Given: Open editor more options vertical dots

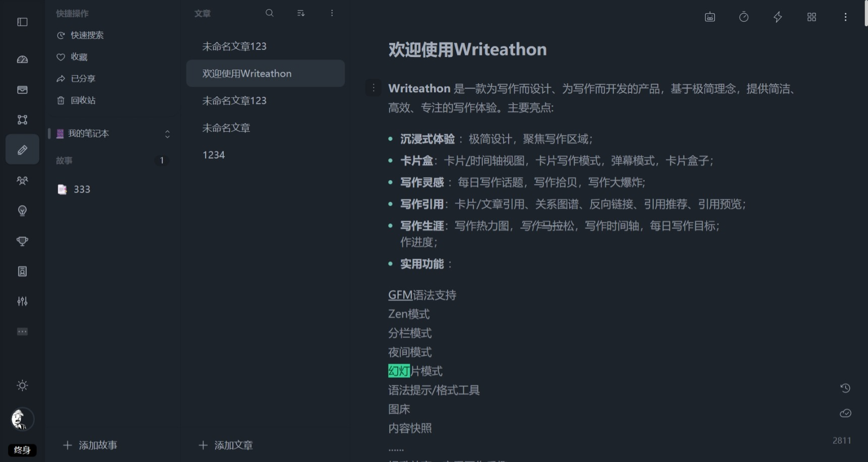Looking at the screenshot, I should [845, 17].
